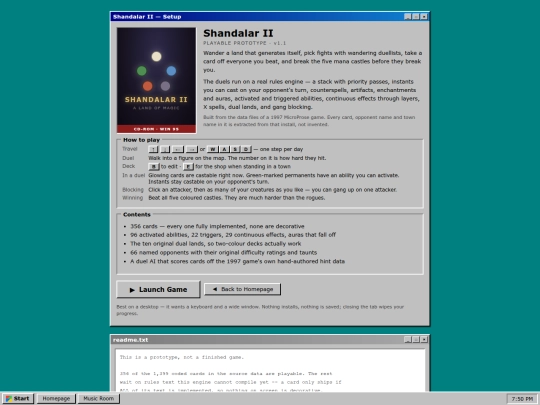Click the blue mana orb on cover
This screenshot has height=405, width=540.
tap(171, 71)
